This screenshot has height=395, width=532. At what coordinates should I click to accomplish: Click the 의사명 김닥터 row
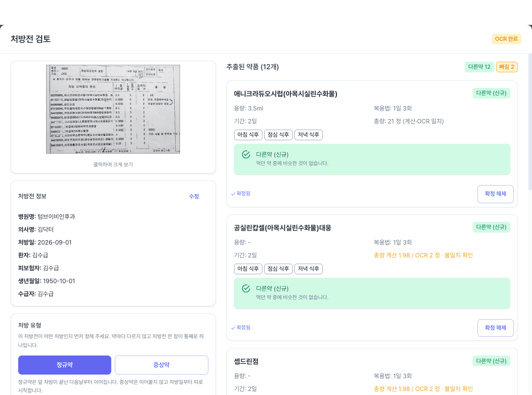click(36, 229)
